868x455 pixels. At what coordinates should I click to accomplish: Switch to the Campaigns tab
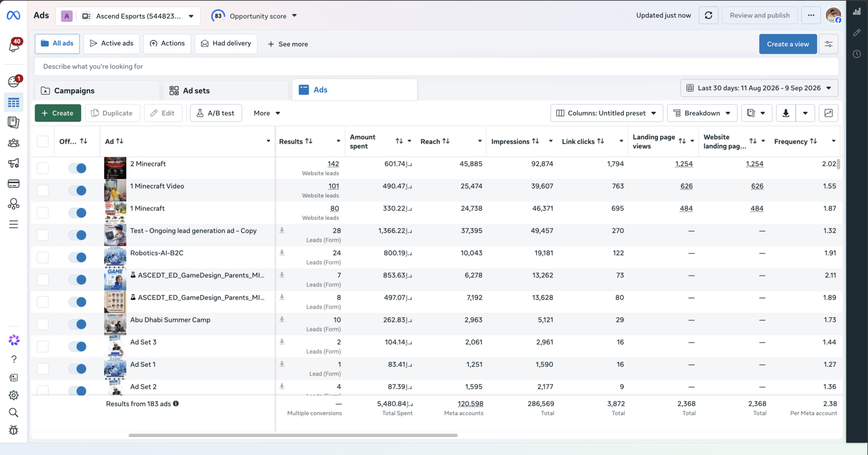tap(97, 91)
